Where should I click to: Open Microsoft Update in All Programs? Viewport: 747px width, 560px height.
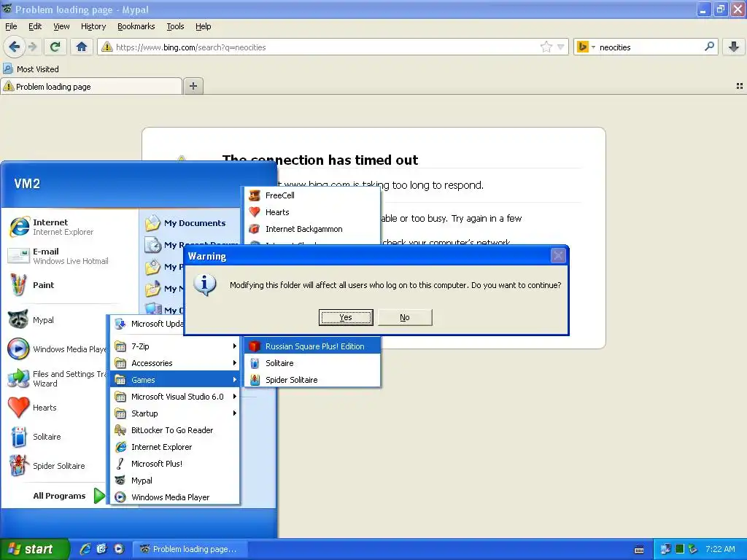point(147,324)
